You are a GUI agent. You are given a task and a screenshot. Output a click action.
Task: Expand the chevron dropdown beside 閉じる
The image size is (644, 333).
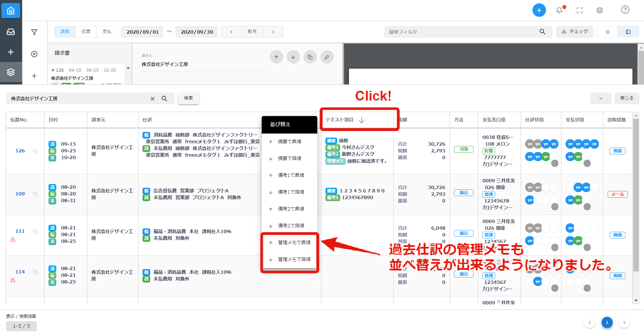pos(601,98)
